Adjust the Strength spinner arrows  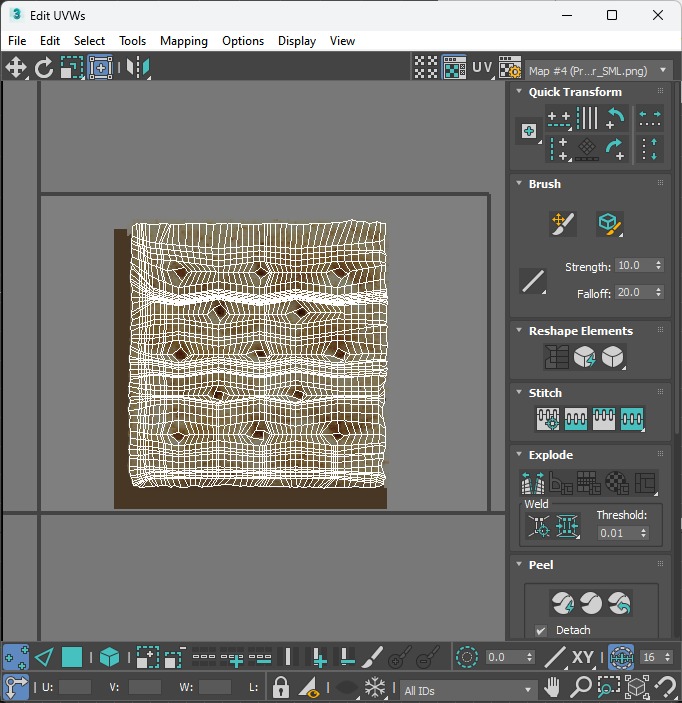tap(658, 265)
